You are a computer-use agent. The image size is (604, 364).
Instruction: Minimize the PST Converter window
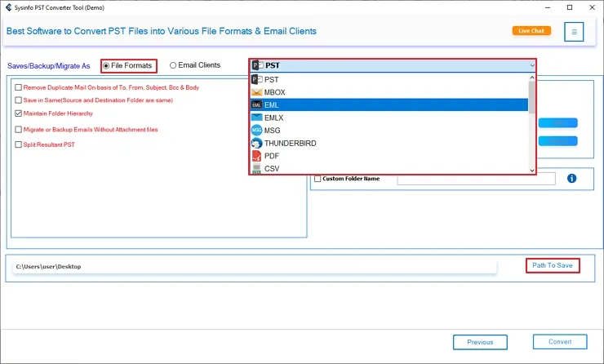547,7
